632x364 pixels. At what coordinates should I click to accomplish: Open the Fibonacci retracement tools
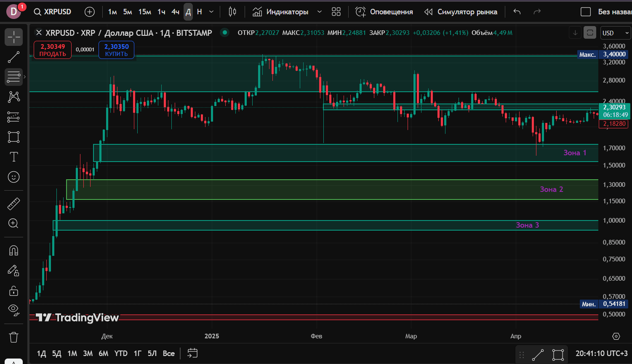coord(13,77)
